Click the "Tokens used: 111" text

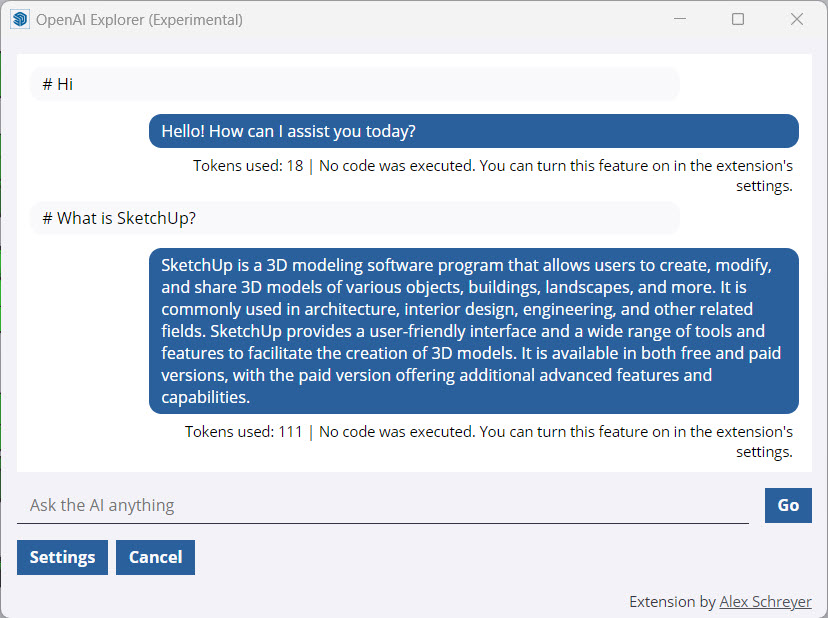pyautogui.click(x=244, y=432)
